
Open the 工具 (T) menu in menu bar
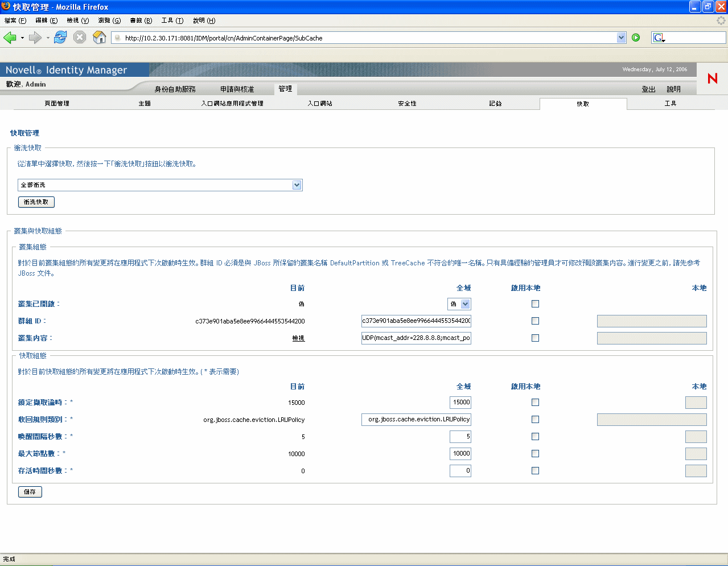pyautogui.click(x=172, y=20)
